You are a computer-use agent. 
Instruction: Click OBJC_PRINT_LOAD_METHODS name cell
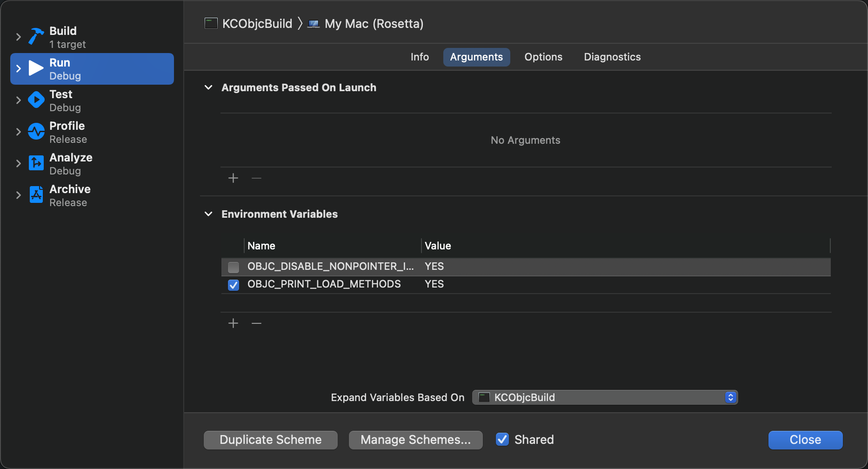tap(324, 284)
